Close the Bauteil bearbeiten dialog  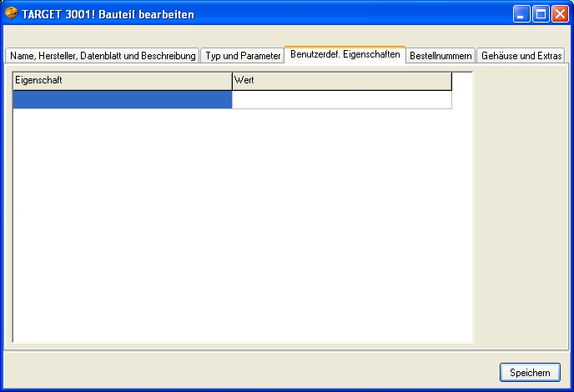pos(559,14)
